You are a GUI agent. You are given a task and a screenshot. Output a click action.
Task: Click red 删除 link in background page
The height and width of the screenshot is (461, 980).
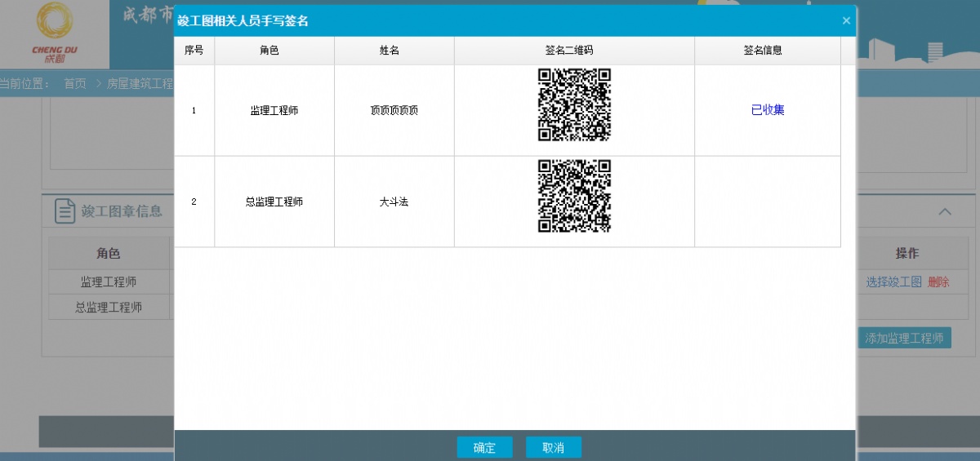(938, 281)
